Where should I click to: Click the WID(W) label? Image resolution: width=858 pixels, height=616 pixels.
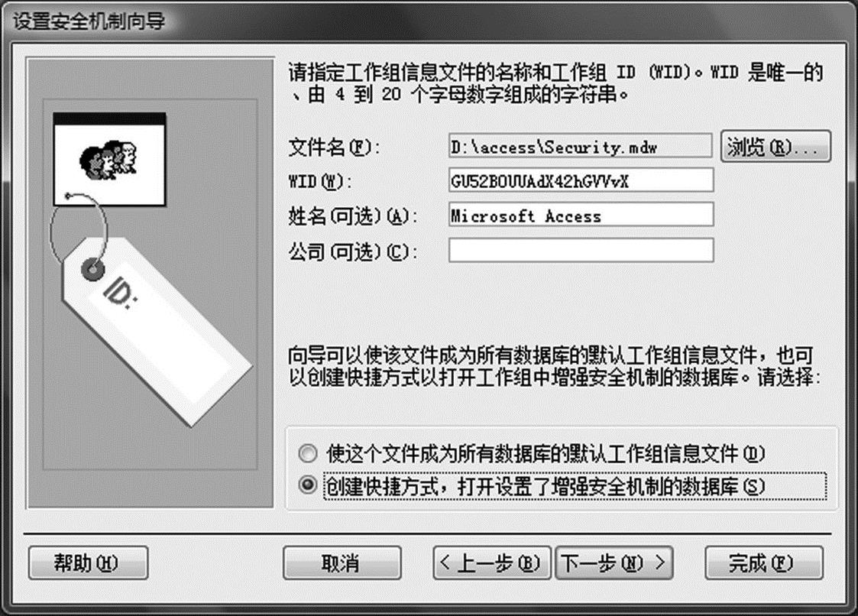click(320, 181)
